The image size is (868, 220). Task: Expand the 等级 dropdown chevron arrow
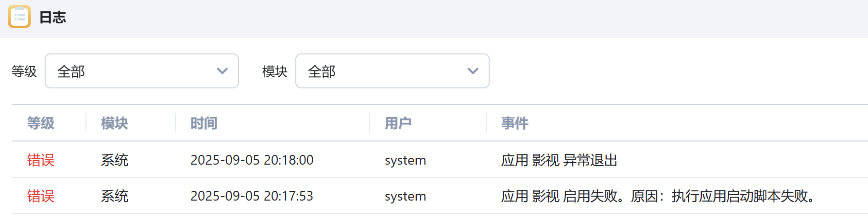click(222, 71)
